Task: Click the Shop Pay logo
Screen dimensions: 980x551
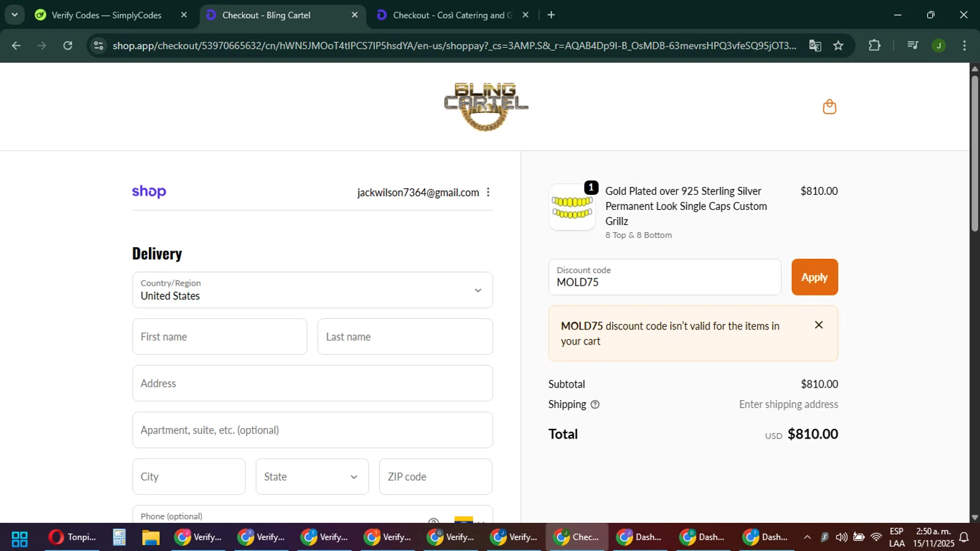Action: pos(149,192)
